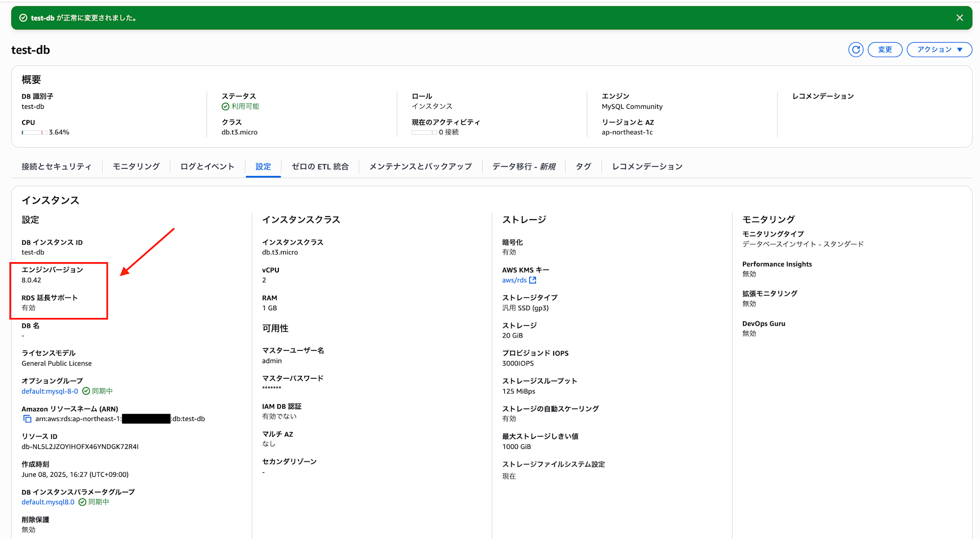Click the 概要 section heading
The image size is (980, 539).
pyautogui.click(x=31, y=79)
